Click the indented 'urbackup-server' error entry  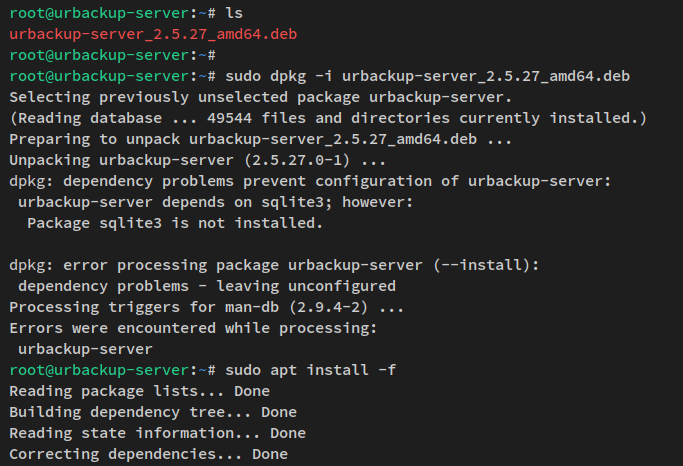85,349
